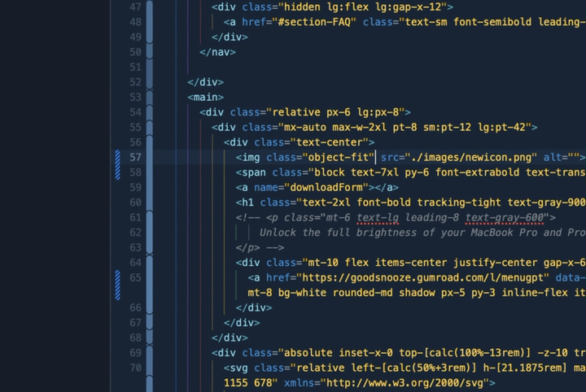
Task: Select line number 62
Action: [135, 233]
